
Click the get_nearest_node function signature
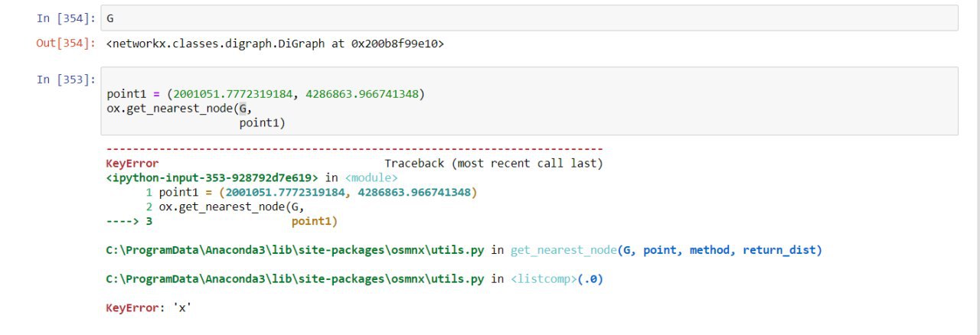tap(666, 250)
